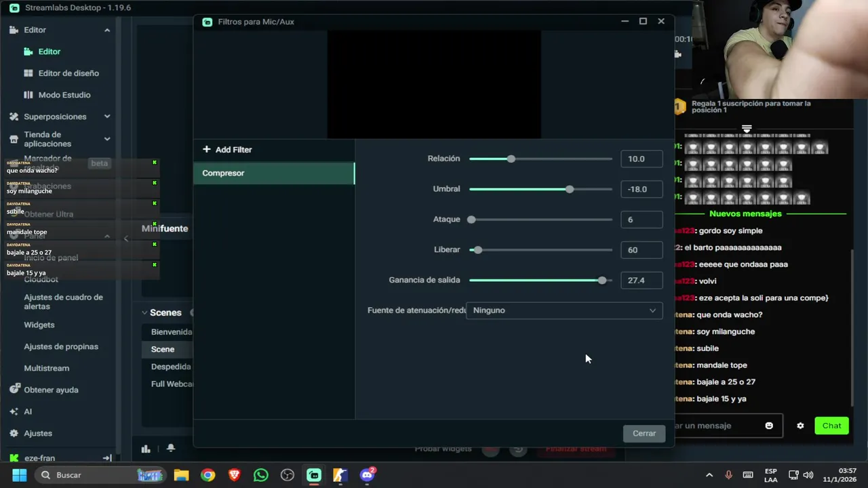This screenshot has width=868, height=488.
Task: Click the Ganancia de salida slider handle
Action: 602,280
